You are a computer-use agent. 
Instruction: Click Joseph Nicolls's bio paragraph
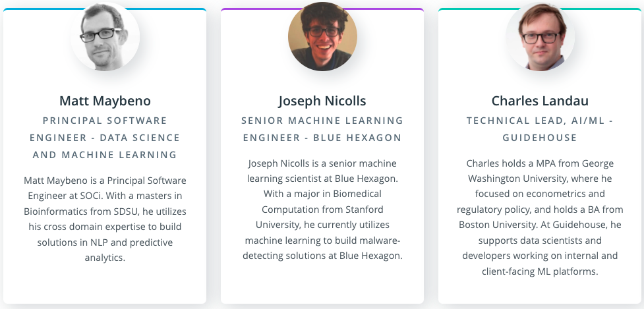click(322, 210)
